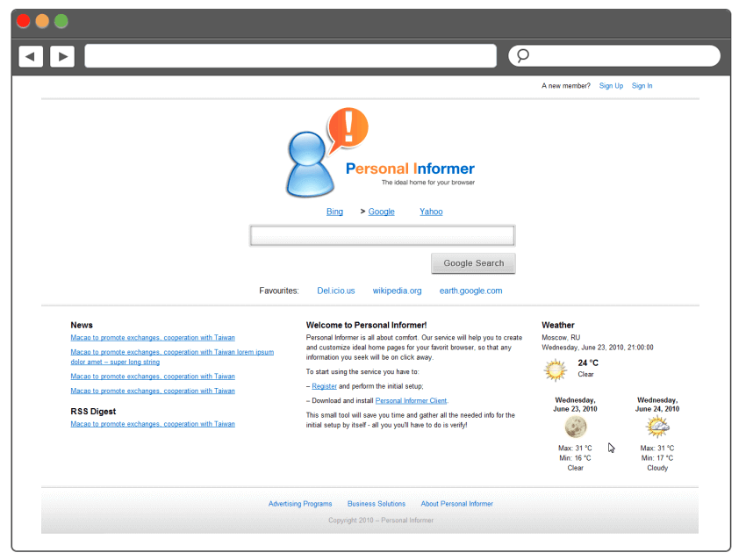Focus the browser address bar

coord(291,56)
